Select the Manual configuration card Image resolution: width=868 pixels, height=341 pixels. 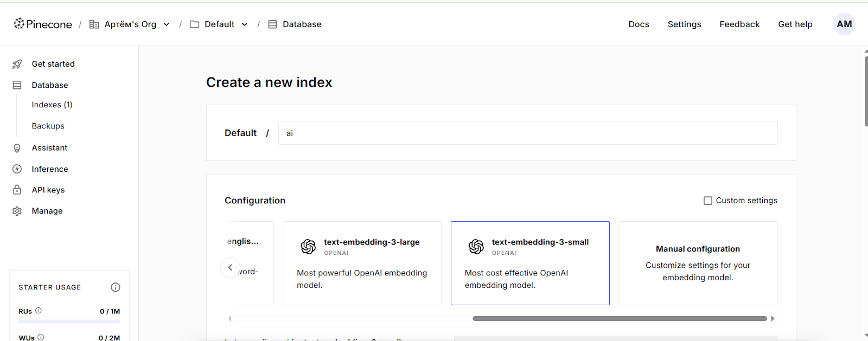tap(698, 263)
